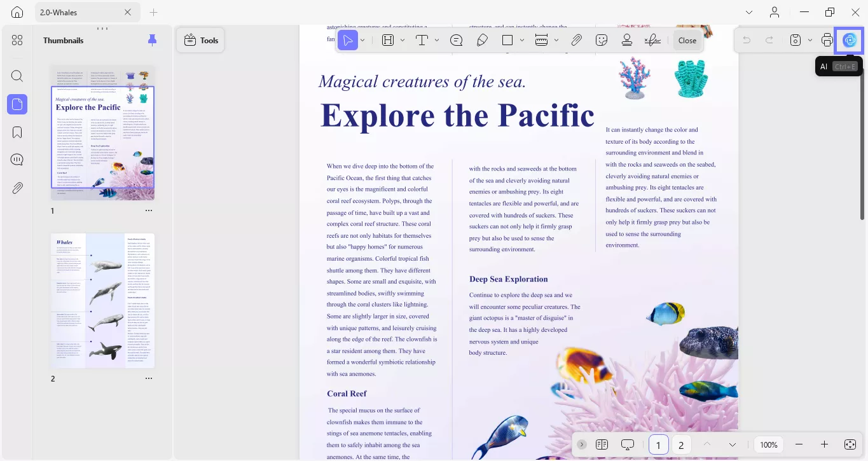Screen dimensions: 868x461
Task: Click the Close button on annotation toolbar
Action: coord(687,40)
